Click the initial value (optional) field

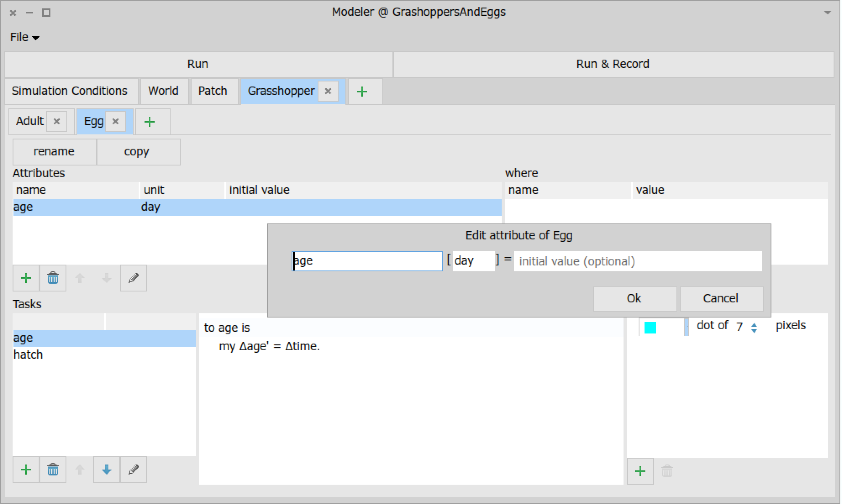638,261
